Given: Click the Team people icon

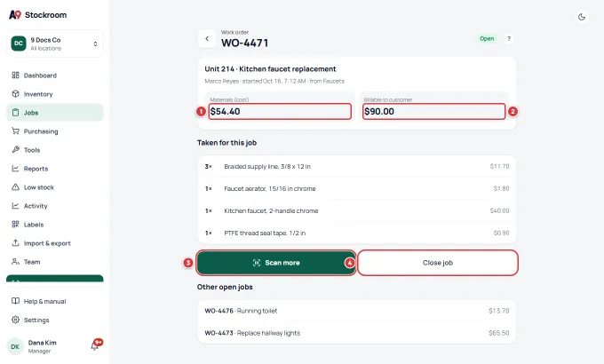Looking at the screenshot, I should (15, 262).
